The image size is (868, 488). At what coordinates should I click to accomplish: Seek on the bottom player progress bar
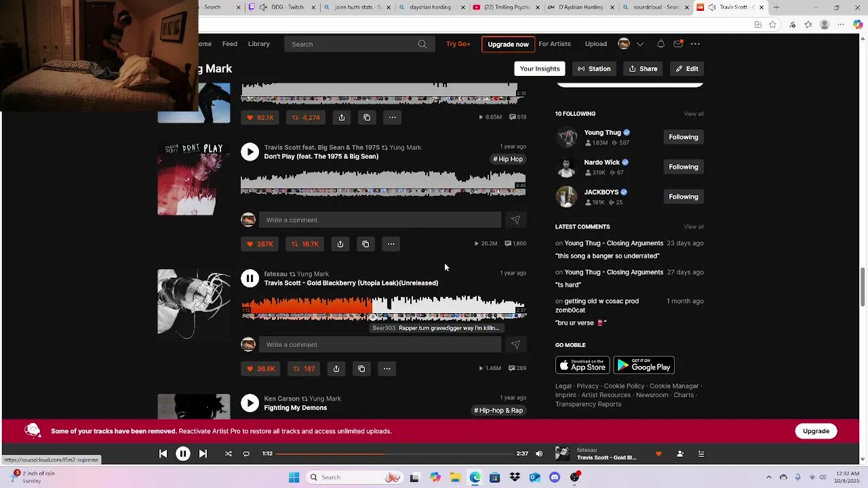coord(394,454)
